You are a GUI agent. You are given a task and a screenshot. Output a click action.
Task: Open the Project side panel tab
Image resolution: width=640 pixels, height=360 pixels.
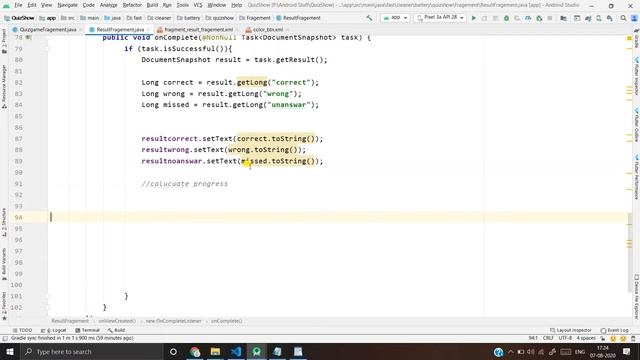coord(4,41)
